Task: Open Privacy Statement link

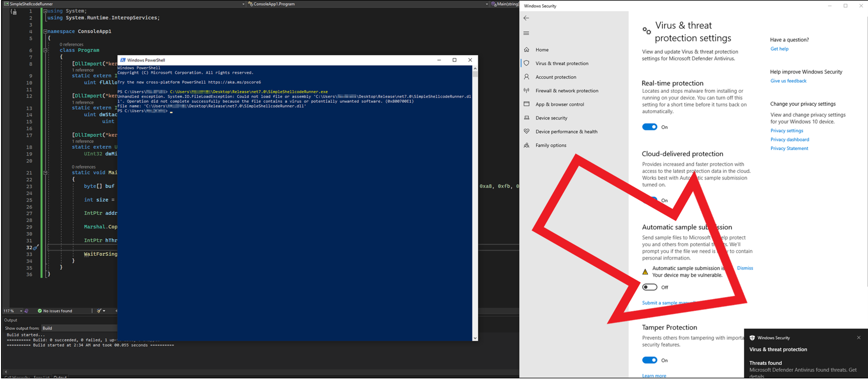Action: coord(789,148)
